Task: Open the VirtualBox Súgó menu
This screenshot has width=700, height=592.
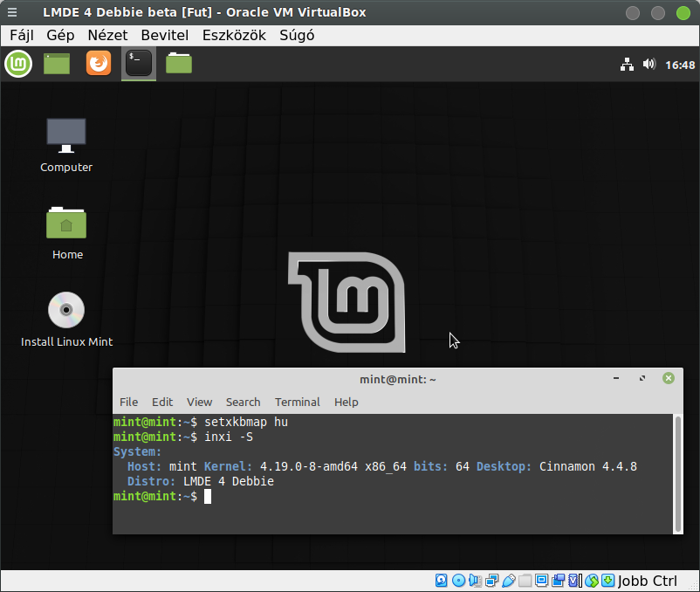Action: [x=297, y=35]
